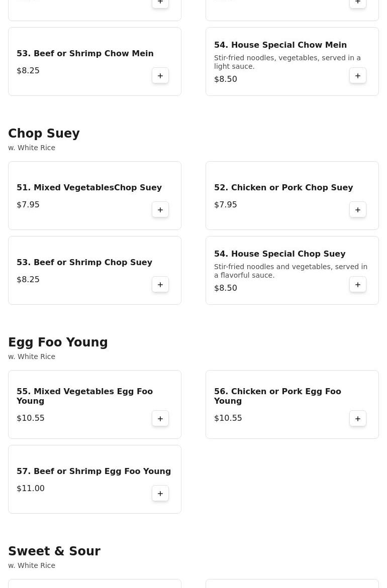Click 52. Chicken or Pork Chop Suey title
Screen dimensions: 387x588
[283, 188]
